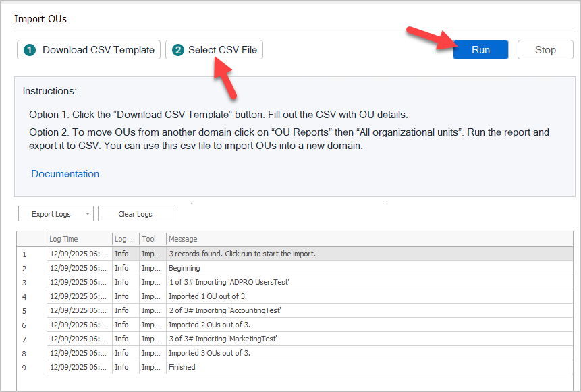This screenshot has width=581, height=392.
Task: Click the Download CSV Template button
Action: 89,50
